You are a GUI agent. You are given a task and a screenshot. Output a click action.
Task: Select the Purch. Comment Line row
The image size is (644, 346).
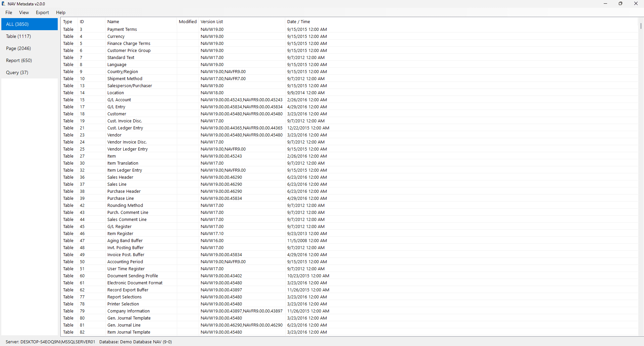pos(349,212)
